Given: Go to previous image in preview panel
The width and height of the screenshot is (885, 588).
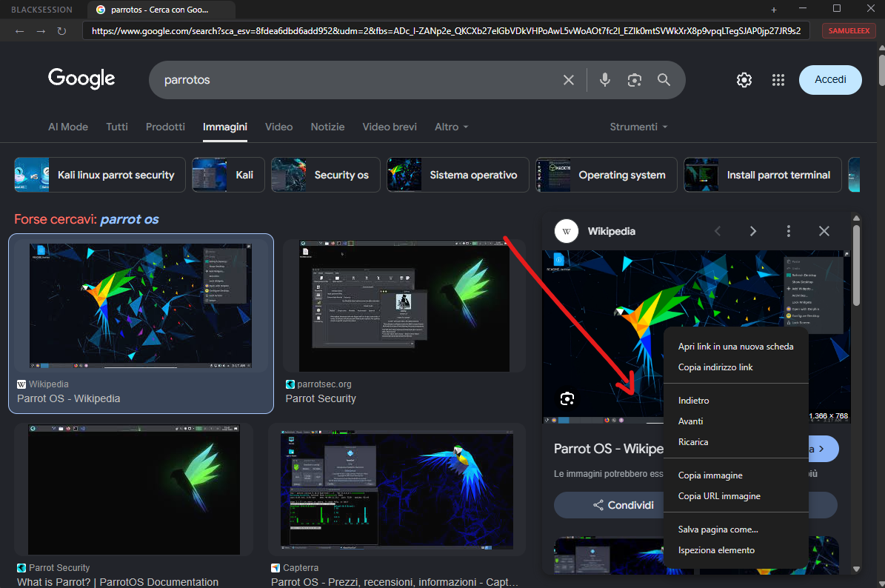Looking at the screenshot, I should coord(718,231).
